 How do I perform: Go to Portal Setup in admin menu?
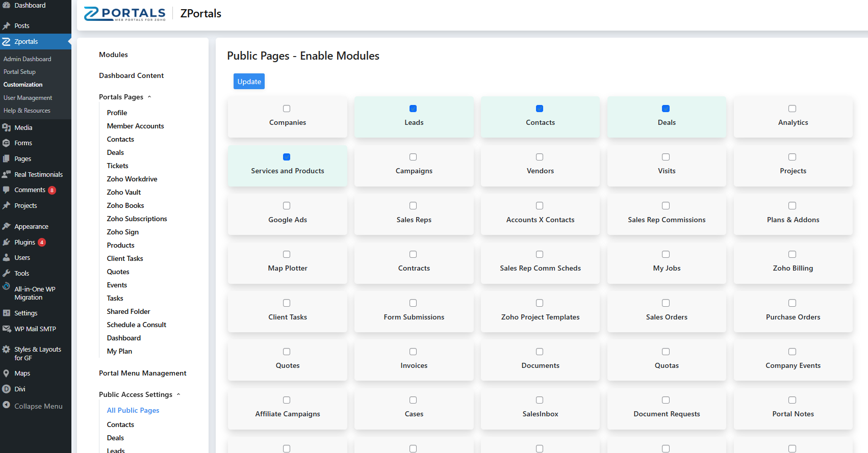tap(19, 72)
